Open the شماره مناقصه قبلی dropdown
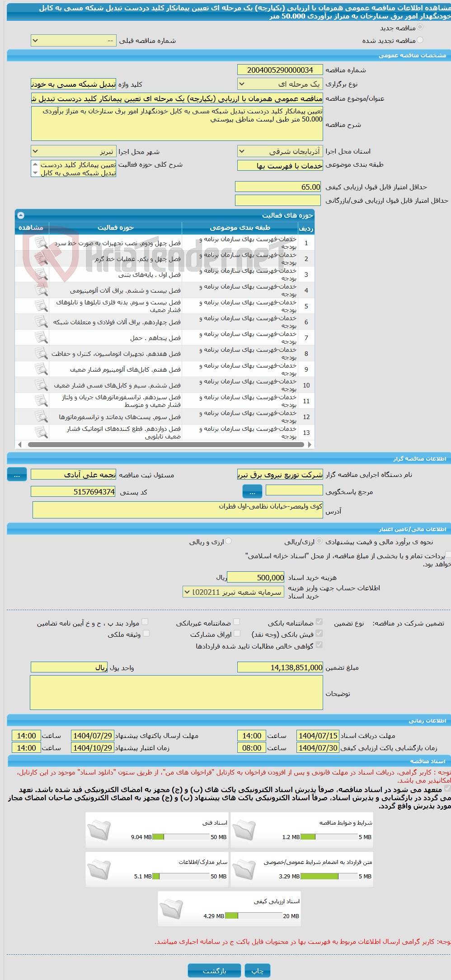451x980 pixels. tap(73, 41)
